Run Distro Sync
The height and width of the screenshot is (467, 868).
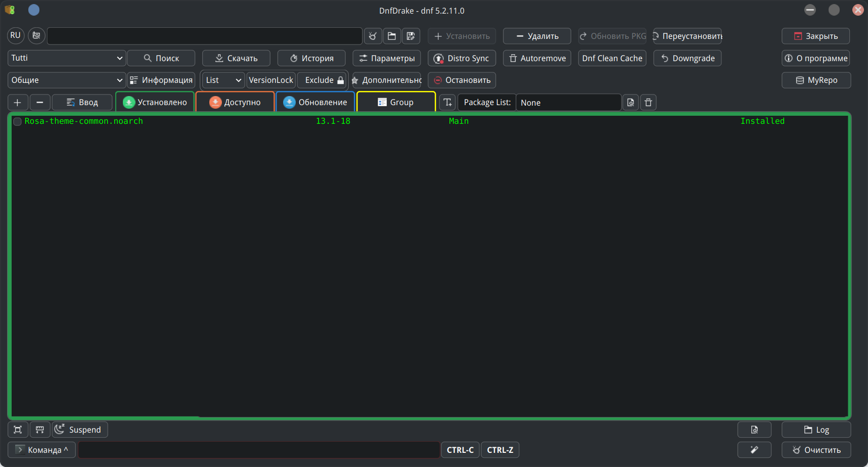point(462,58)
